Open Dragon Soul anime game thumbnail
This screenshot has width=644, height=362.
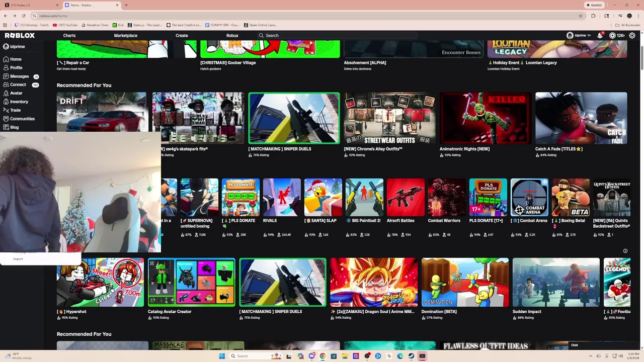(x=374, y=282)
